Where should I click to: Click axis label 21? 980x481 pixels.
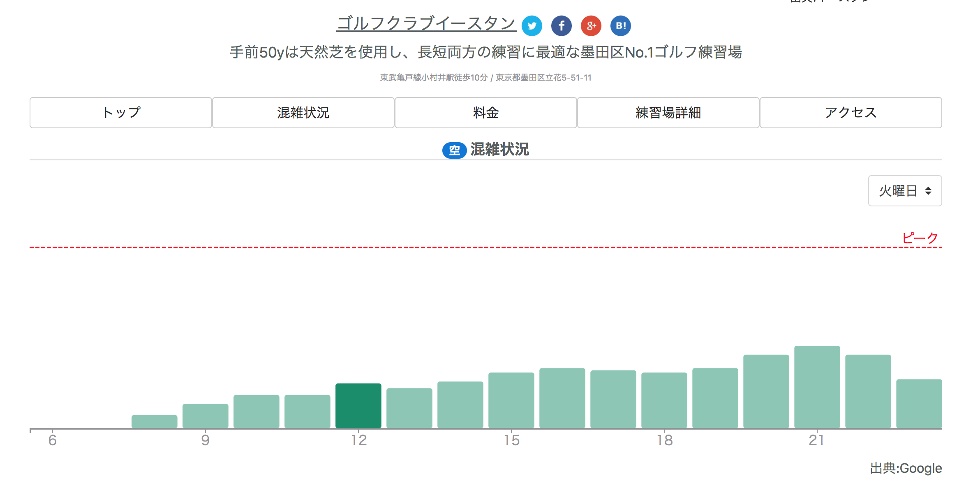[816, 440]
